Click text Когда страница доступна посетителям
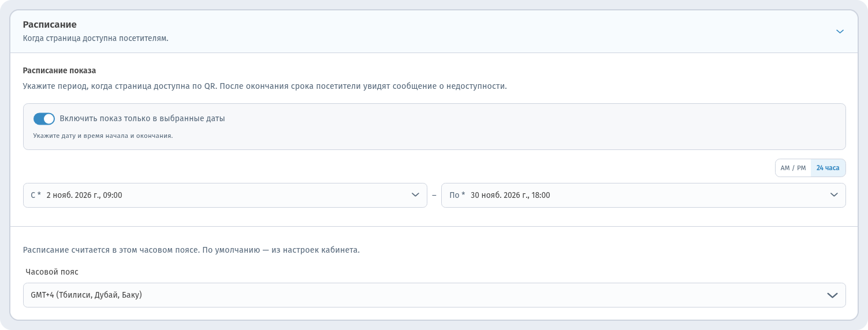The height and width of the screenshot is (330, 868). click(x=95, y=39)
